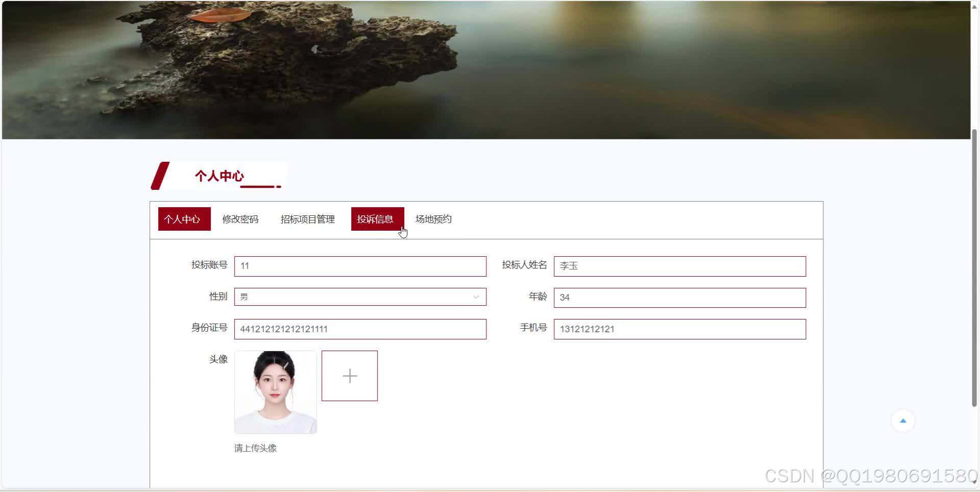Select the 投标人姓名 field showing 李玉
Screen dimensions: 980x492
click(x=679, y=266)
